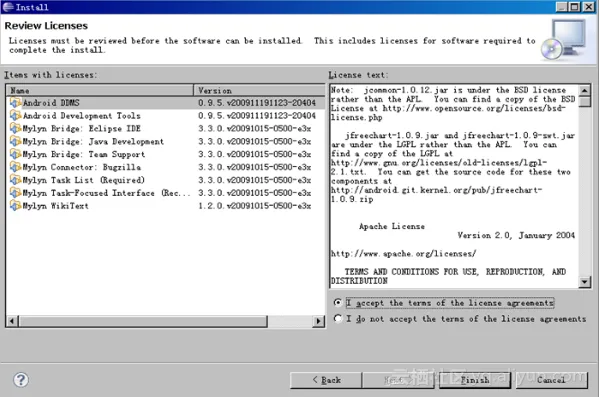Click the Eclipse icon in the title bar
Viewport: 599px width, 397px height.
[8, 7]
